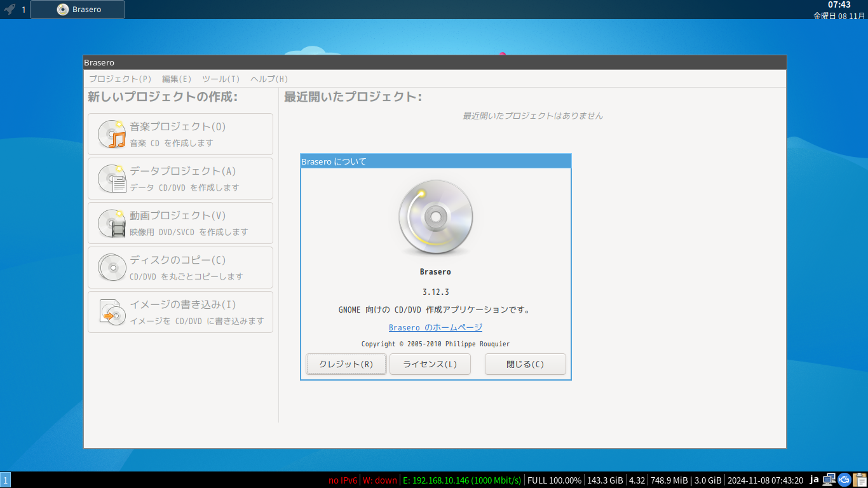Open the ヘルプ(H) menu
Screen dimensions: 868x488
tap(269, 79)
